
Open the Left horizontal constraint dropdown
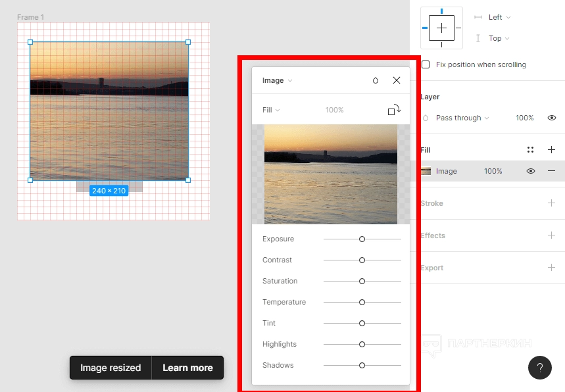point(499,17)
